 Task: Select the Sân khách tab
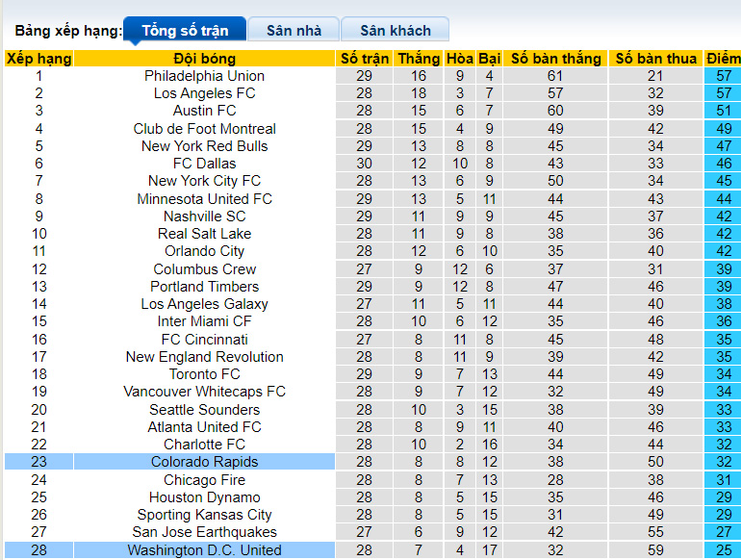(x=396, y=30)
